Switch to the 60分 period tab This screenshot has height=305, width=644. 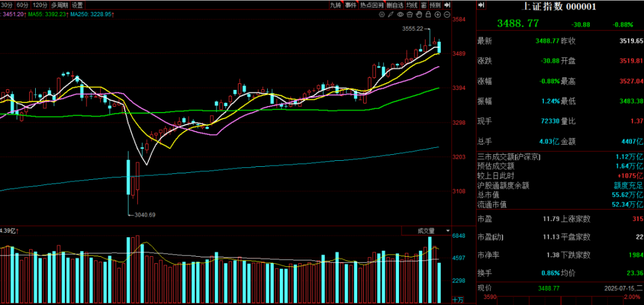(x=23, y=5)
